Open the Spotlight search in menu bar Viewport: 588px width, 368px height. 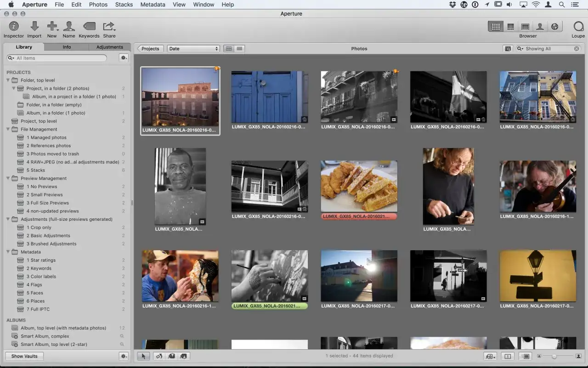[x=562, y=5]
